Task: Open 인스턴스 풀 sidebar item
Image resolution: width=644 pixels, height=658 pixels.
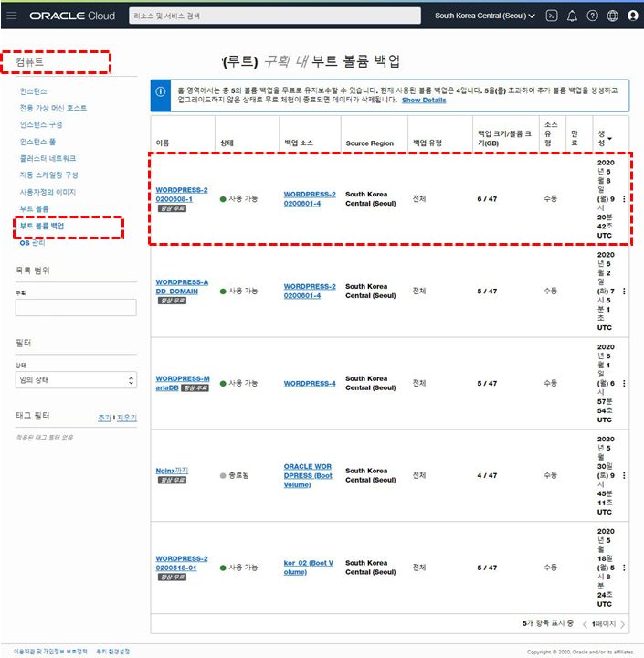Action: (37, 142)
